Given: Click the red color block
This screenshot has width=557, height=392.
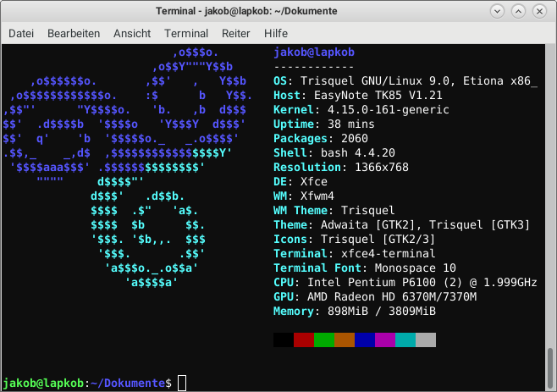Looking at the screenshot, I should (304, 340).
